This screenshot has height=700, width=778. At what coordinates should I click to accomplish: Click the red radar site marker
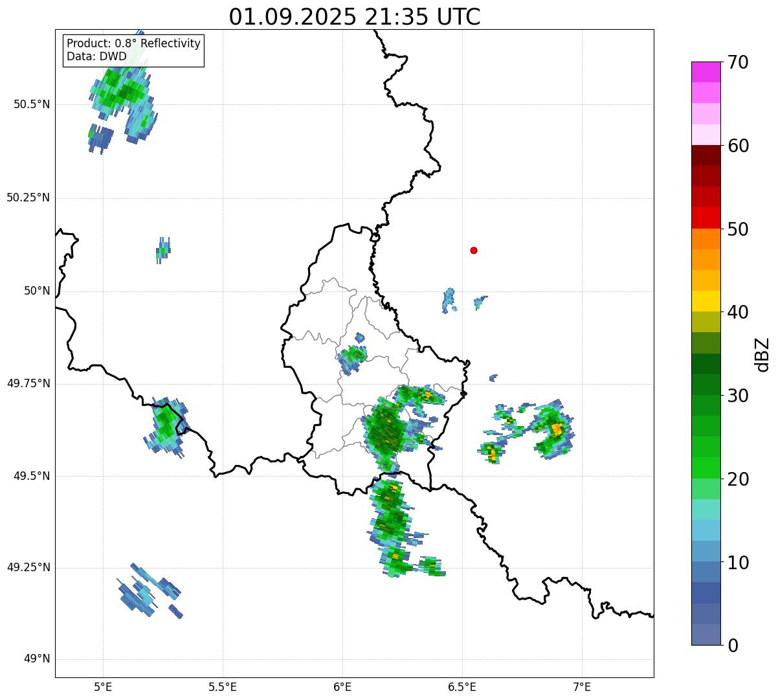point(474,250)
